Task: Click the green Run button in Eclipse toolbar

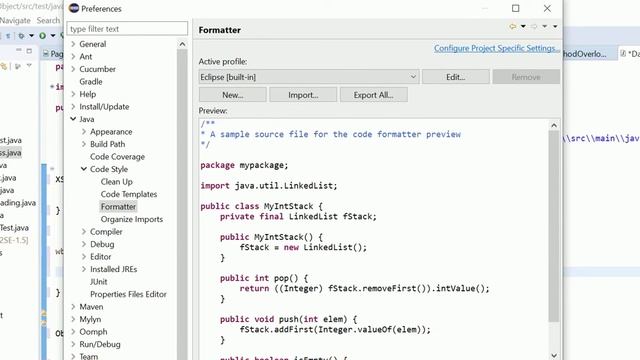Action: 42,36
